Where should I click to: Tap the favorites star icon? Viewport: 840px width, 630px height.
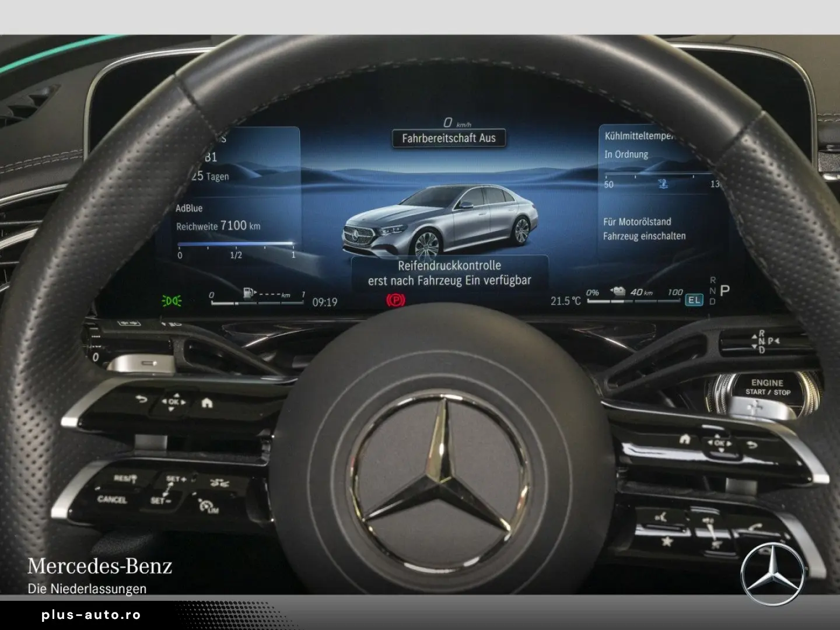(667, 541)
